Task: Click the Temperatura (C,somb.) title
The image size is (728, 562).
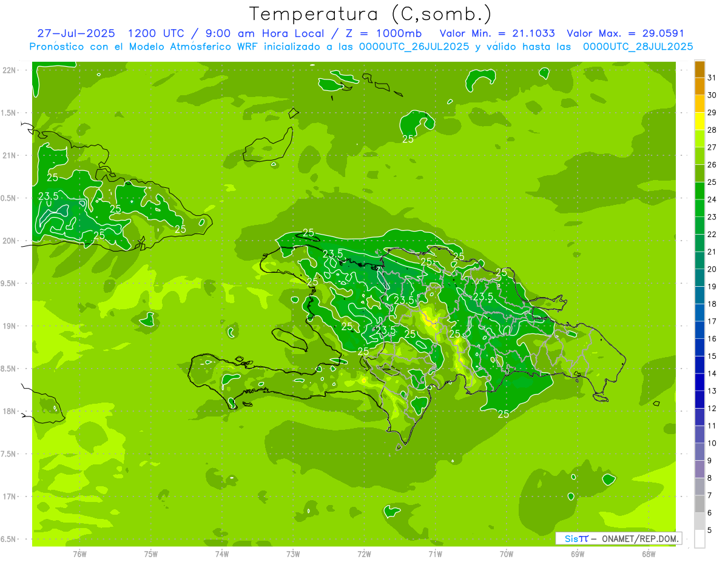Action: 370,13
